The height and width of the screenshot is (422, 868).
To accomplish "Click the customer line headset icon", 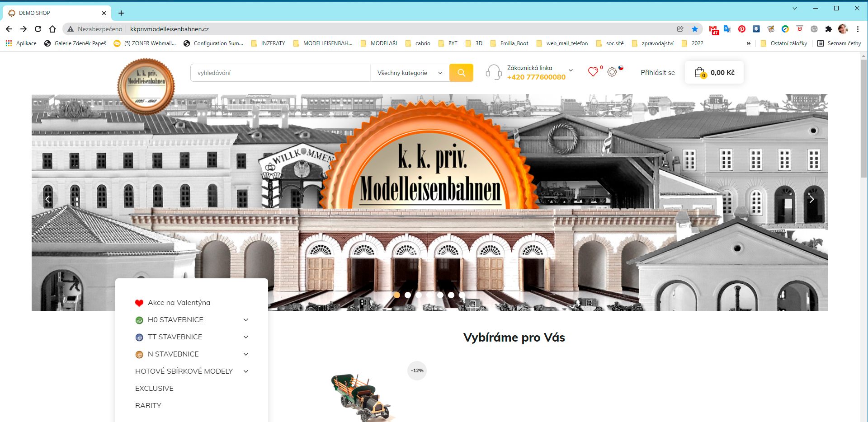I will pyautogui.click(x=494, y=72).
